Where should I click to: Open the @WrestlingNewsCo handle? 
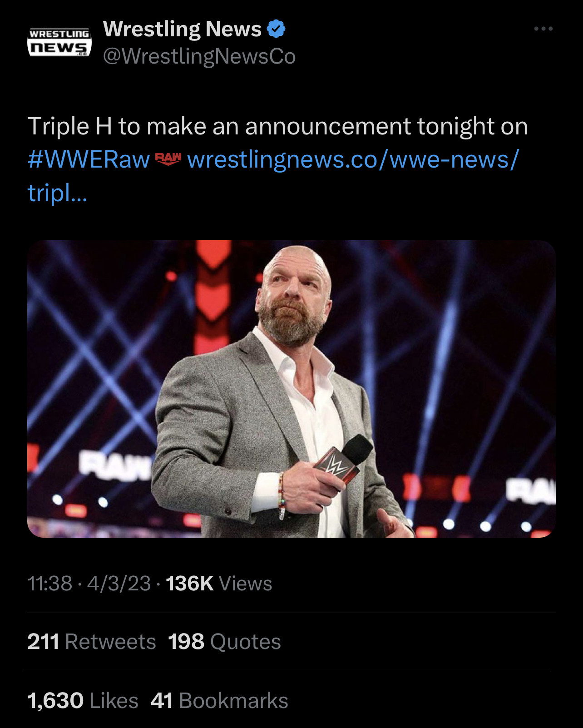pyautogui.click(x=199, y=57)
